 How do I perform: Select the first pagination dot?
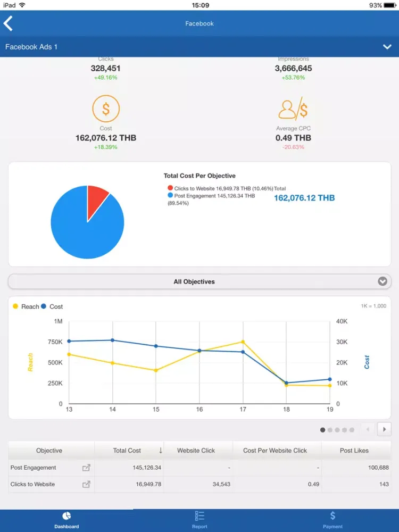(323, 430)
